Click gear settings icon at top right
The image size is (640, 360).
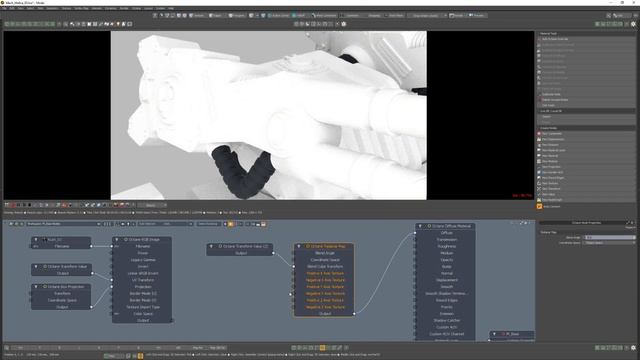633,24
